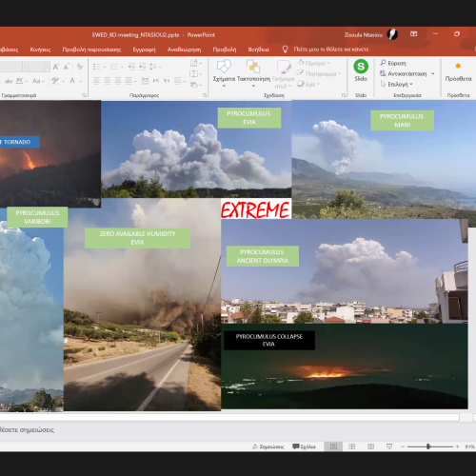Decrease the list indent level

[x=131, y=67]
